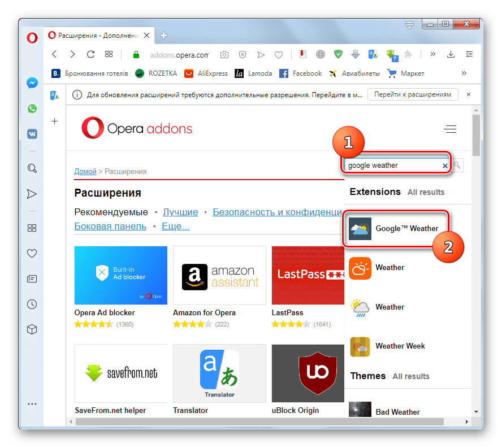Open the Opera addons hamburger menu
Image resolution: width=502 pixels, height=448 pixels.
tap(450, 129)
